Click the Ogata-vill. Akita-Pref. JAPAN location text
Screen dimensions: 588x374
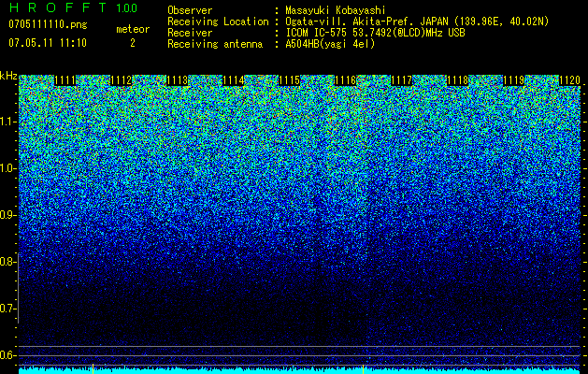pos(417,22)
